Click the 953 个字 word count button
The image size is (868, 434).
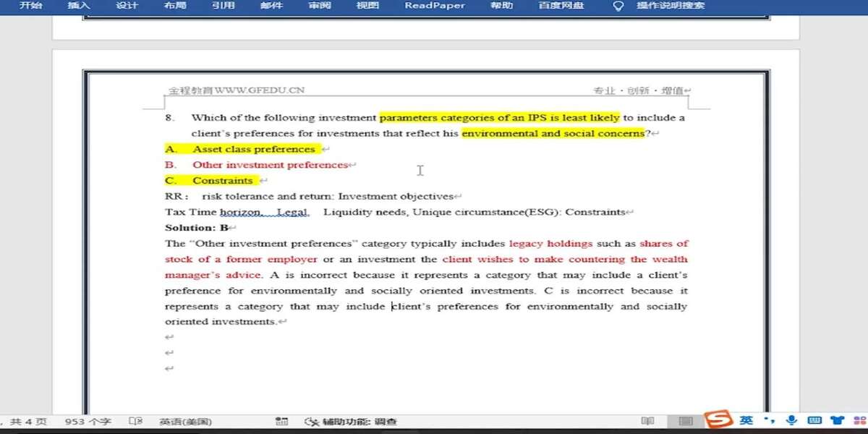pyautogui.click(x=88, y=421)
